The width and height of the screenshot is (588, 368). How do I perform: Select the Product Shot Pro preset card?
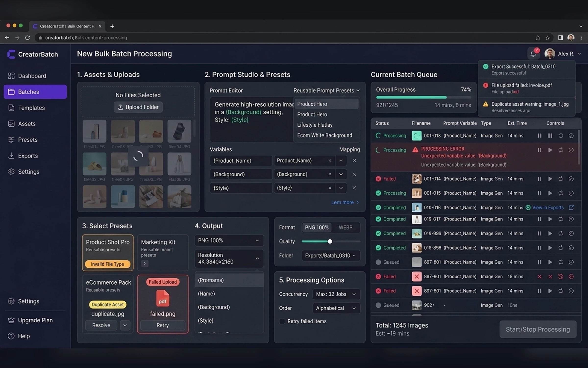108,253
